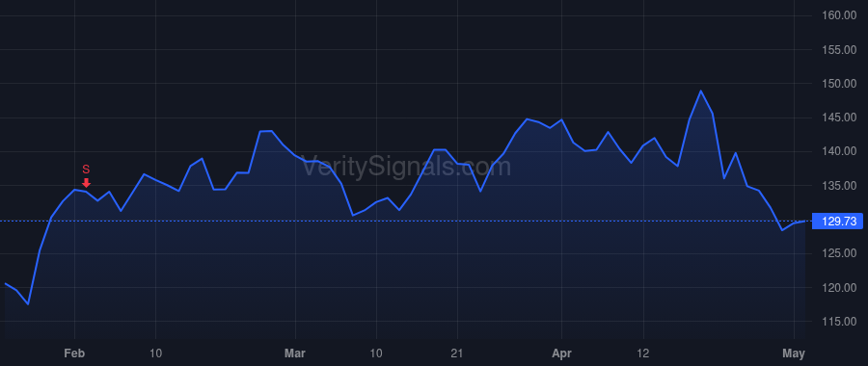
Task: Click the 125.00 price axis label
Action: (839, 253)
